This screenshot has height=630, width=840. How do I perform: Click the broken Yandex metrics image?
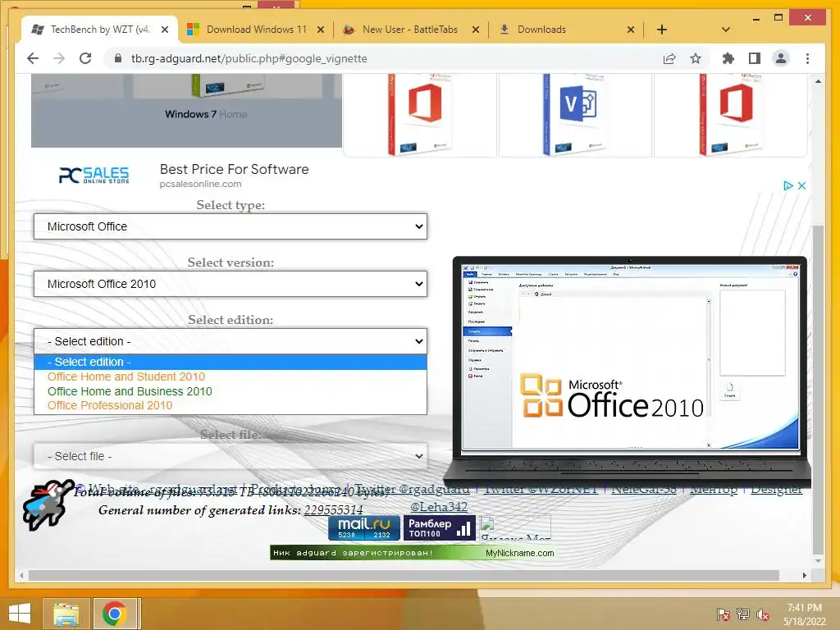515,528
